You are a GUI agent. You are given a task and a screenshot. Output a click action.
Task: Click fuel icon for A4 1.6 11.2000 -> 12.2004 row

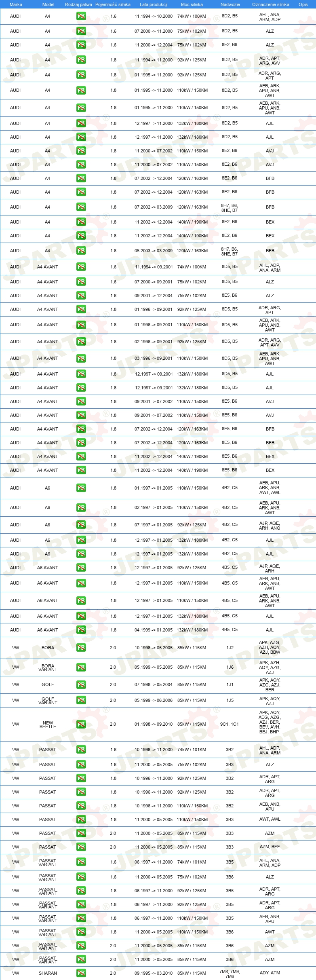[81, 45]
